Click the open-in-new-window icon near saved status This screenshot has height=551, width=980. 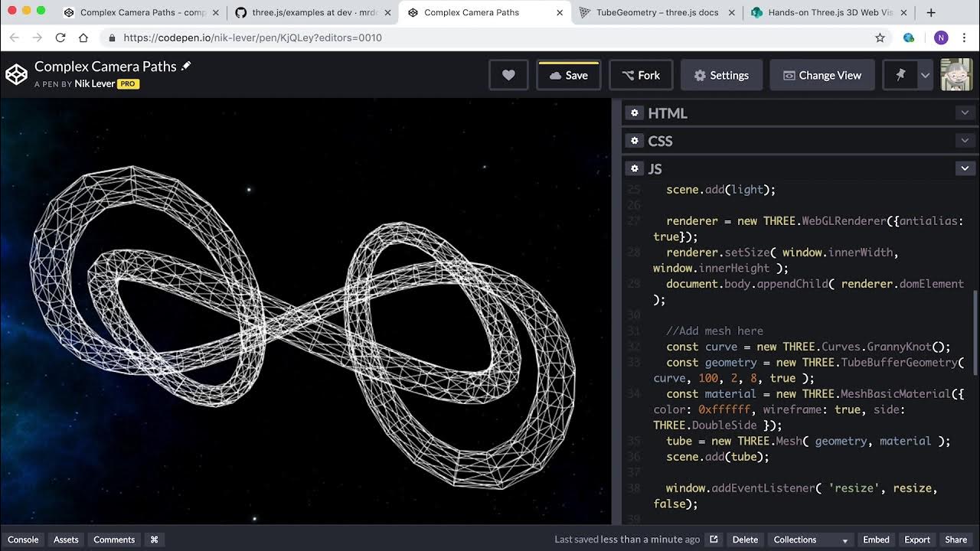714,540
